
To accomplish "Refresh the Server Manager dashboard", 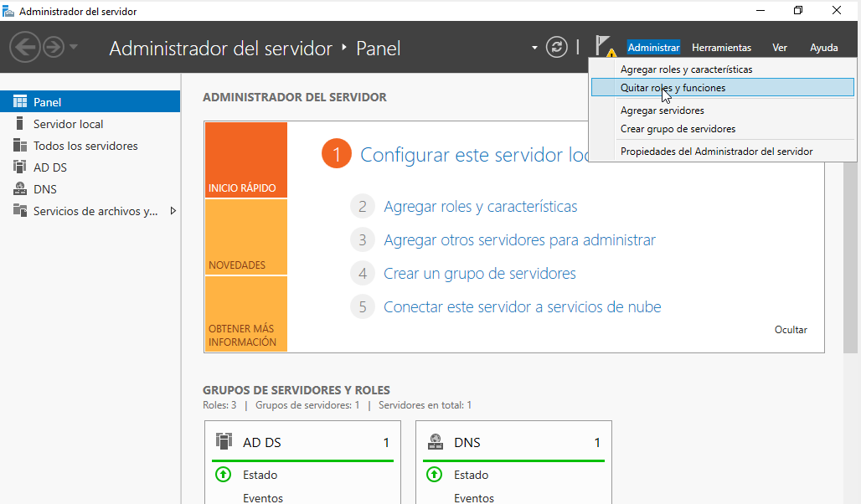I will tap(557, 48).
